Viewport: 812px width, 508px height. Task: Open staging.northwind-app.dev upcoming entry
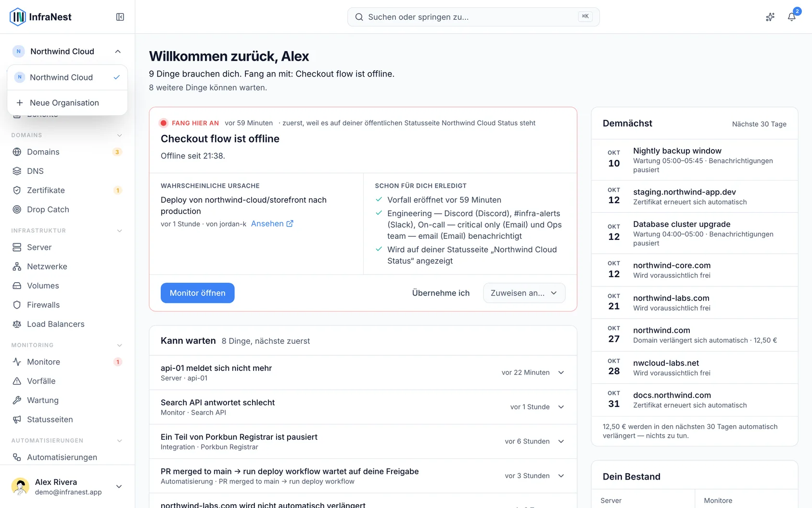pos(695,196)
